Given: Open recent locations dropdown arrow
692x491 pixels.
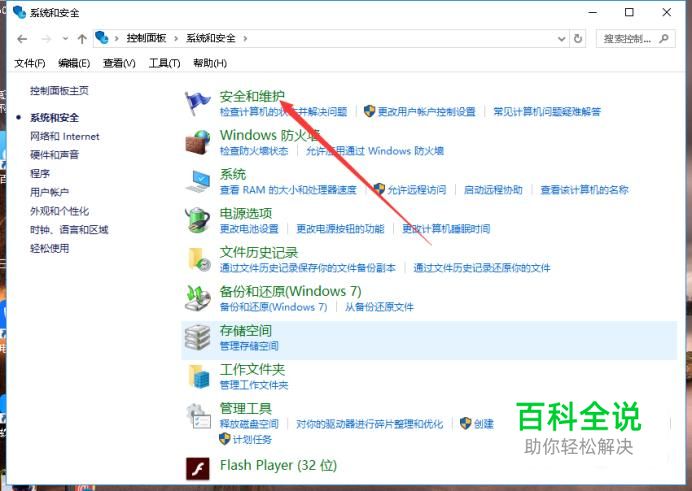Looking at the screenshot, I should 65,39.
